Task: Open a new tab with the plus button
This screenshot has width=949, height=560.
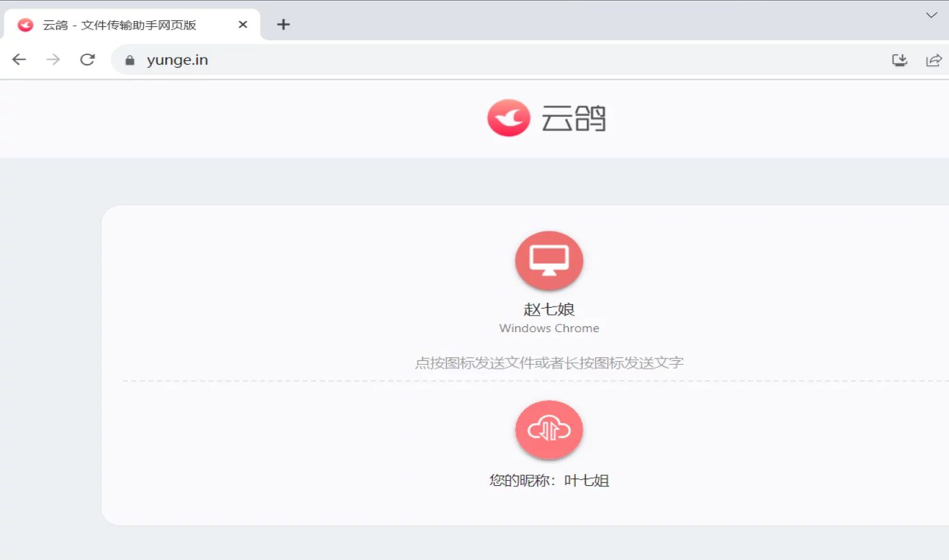Action: pos(283,24)
